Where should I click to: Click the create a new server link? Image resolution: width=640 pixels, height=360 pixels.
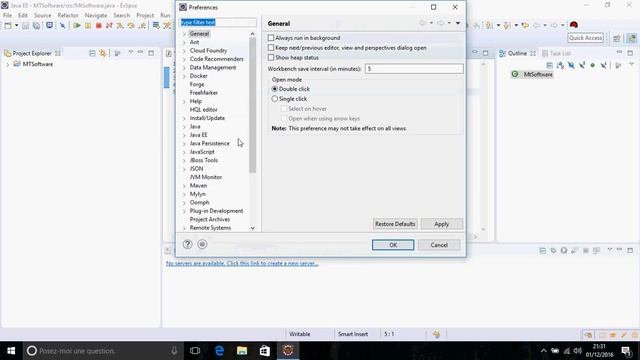pyautogui.click(x=242, y=264)
